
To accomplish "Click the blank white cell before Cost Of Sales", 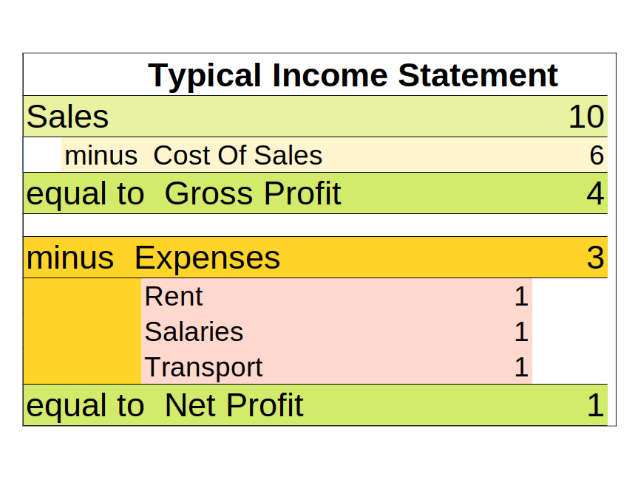I will point(42,155).
